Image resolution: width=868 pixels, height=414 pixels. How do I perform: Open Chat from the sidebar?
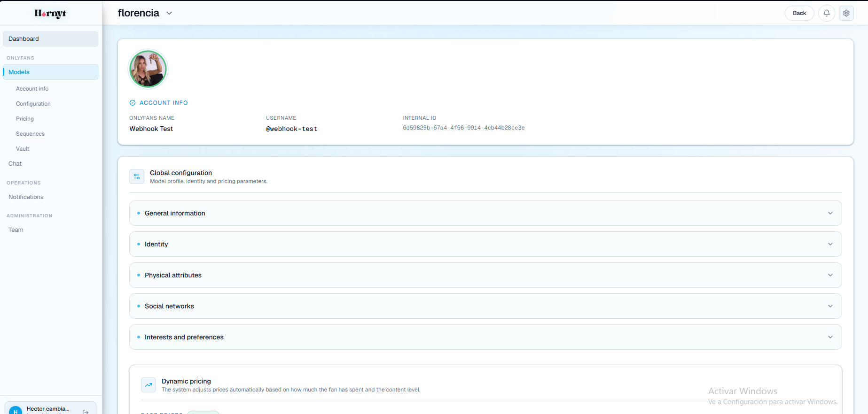[15, 164]
